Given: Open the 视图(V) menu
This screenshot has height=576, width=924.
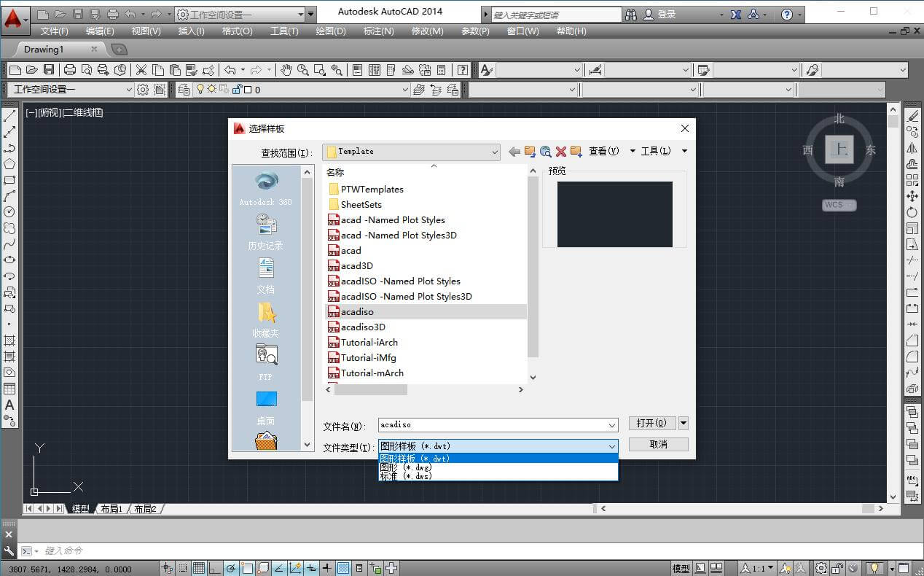Looking at the screenshot, I should tap(146, 31).
